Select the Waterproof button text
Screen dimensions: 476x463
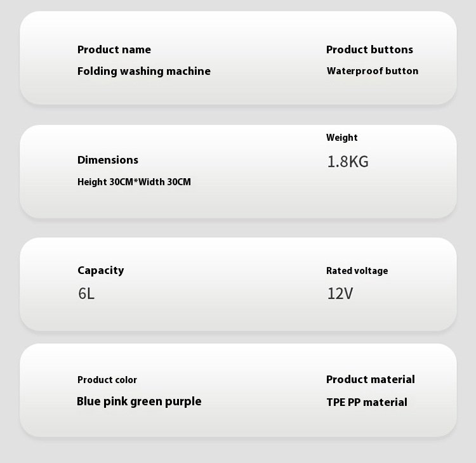tap(373, 71)
